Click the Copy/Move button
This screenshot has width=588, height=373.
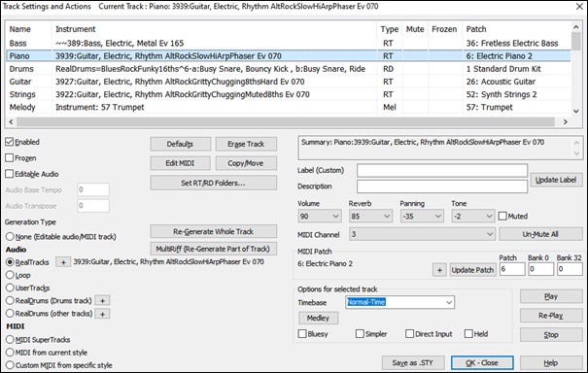[x=246, y=163]
